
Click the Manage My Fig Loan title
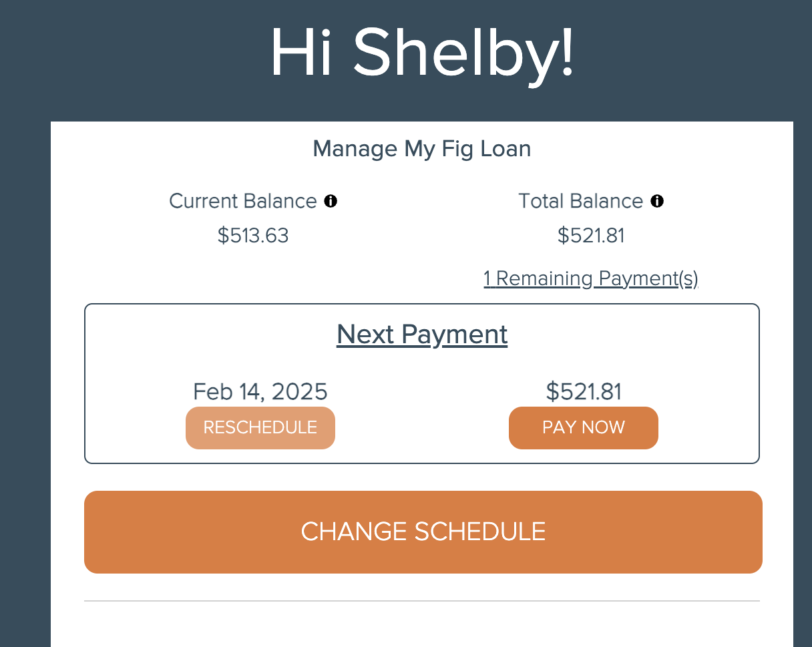coord(422,149)
